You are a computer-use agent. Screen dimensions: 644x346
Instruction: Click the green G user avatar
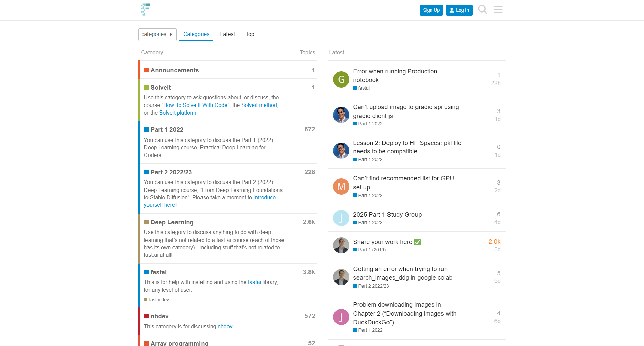coord(341,79)
